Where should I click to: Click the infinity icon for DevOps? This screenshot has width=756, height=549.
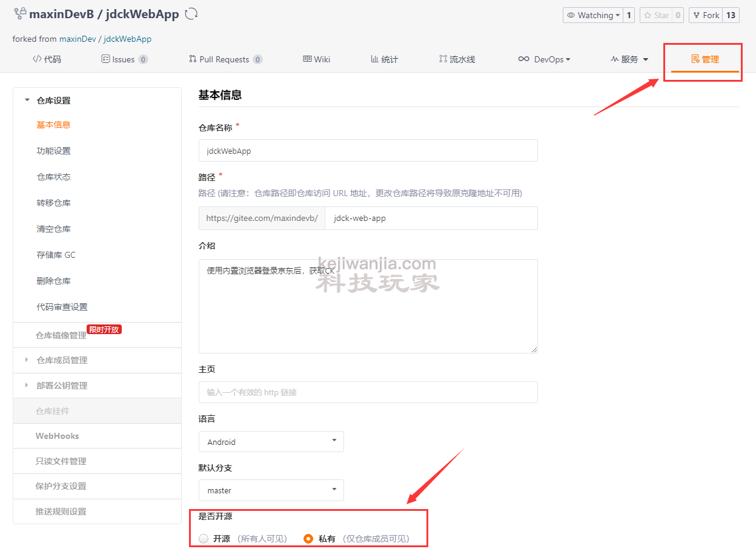click(524, 59)
